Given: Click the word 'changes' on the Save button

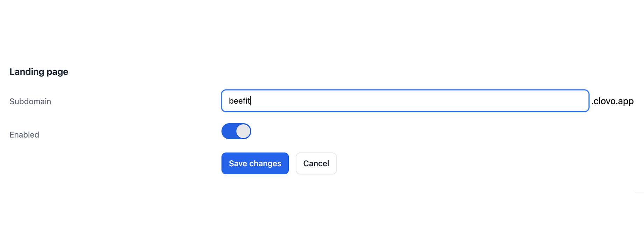Looking at the screenshot, I should 267,163.
